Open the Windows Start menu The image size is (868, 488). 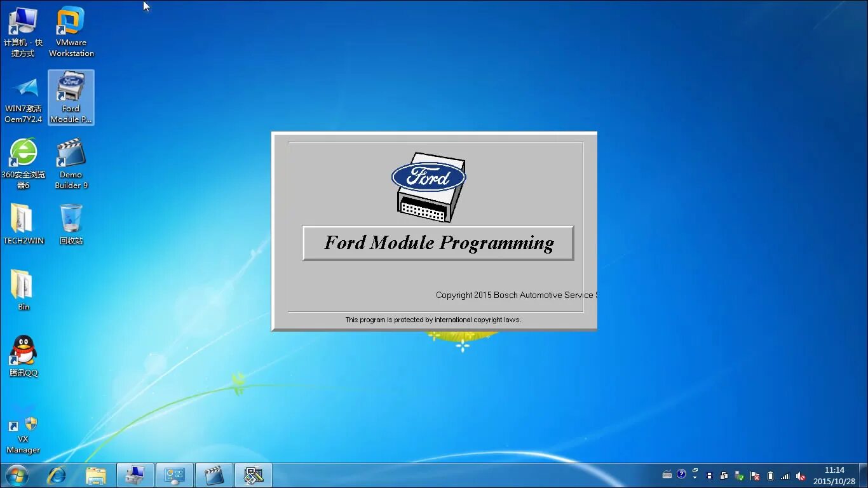click(x=17, y=475)
